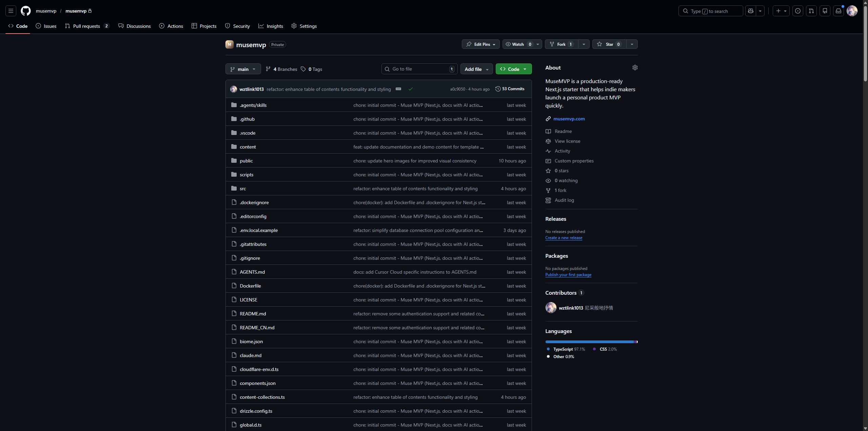The image size is (868, 431).
Task: Open the AGENTS.md file
Action: (x=252, y=272)
